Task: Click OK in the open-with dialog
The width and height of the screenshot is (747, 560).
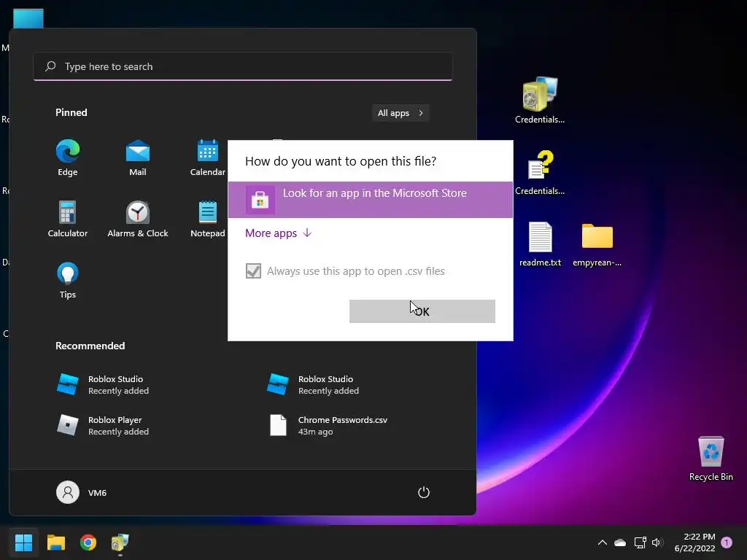Action: (x=422, y=311)
